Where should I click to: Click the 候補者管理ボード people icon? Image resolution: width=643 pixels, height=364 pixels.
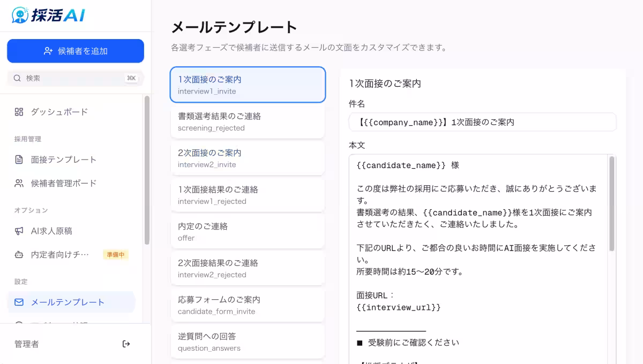(19, 183)
